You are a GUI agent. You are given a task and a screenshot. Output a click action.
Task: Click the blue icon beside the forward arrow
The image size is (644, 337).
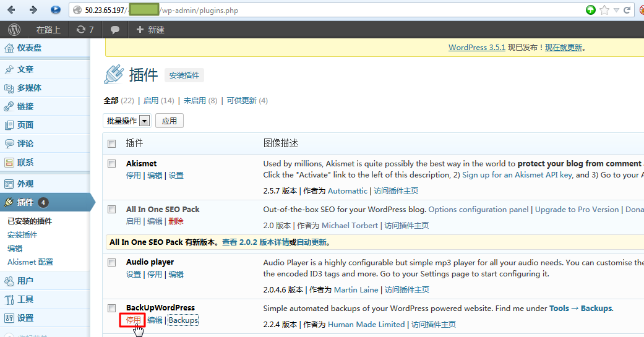[56, 10]
